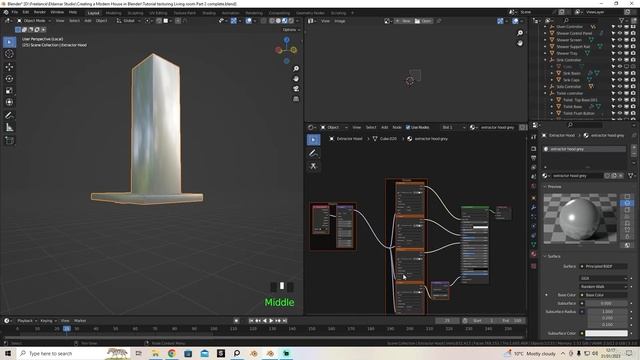Open the GGX distribution dropdown
Screen dimensions: 640x360
click(x=604, y=278)
